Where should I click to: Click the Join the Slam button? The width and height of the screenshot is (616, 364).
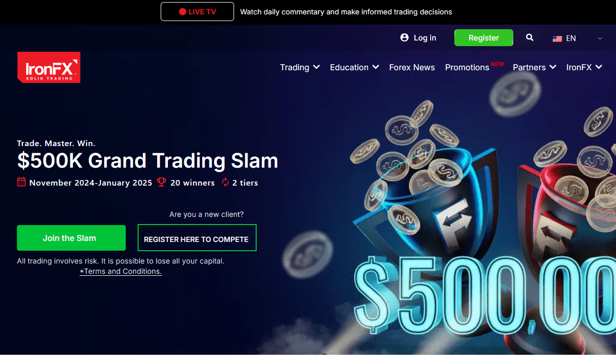(71, 238)
